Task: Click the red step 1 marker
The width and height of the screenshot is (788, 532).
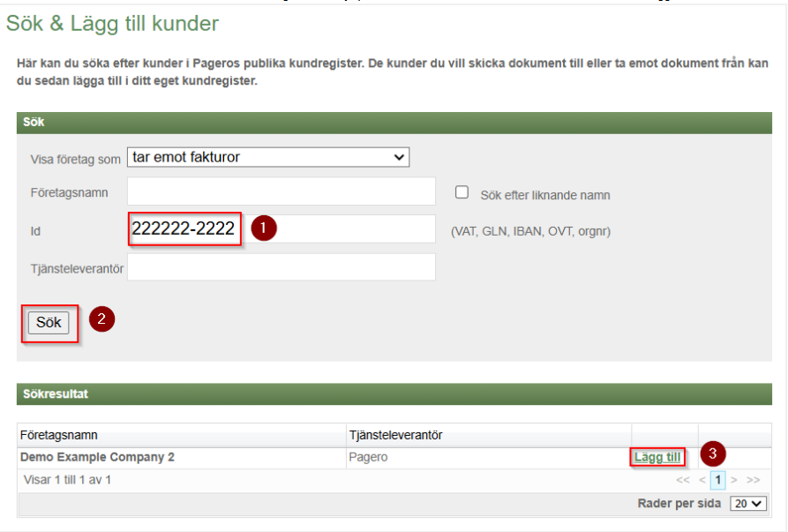Action: [264, 228]
